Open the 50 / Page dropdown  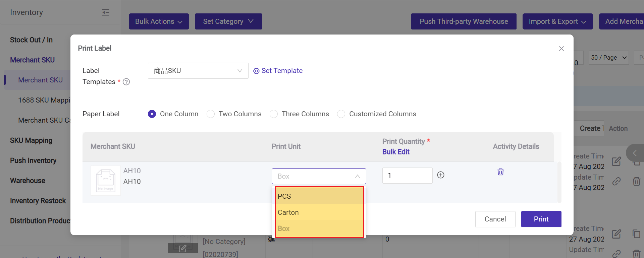[x=608, y=58]
